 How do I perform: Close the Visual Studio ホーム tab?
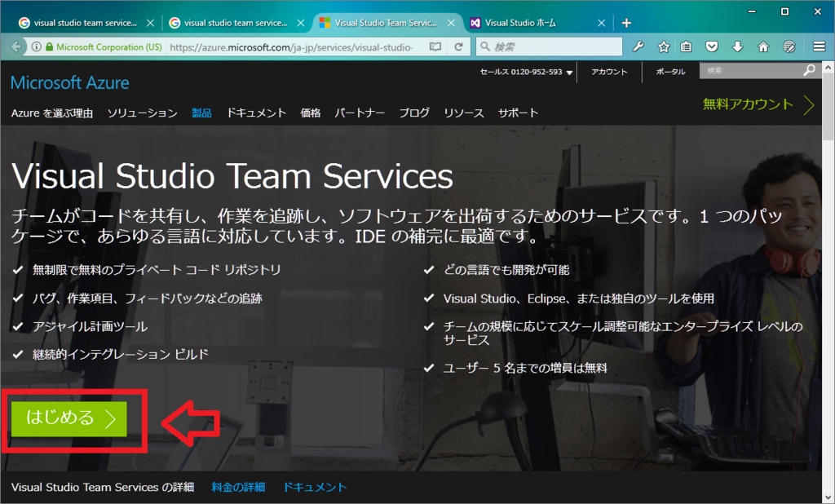pos(601,23)
